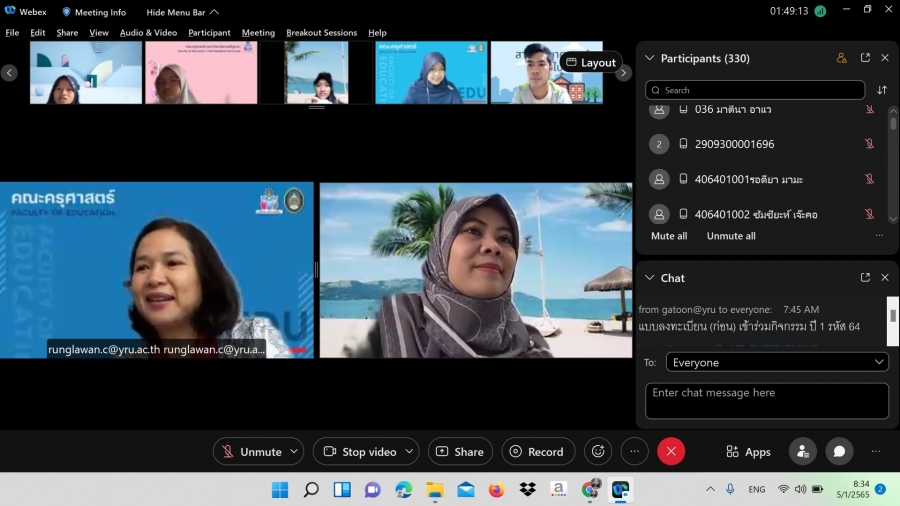Sort participants using the sort icon

click(882, 90)
